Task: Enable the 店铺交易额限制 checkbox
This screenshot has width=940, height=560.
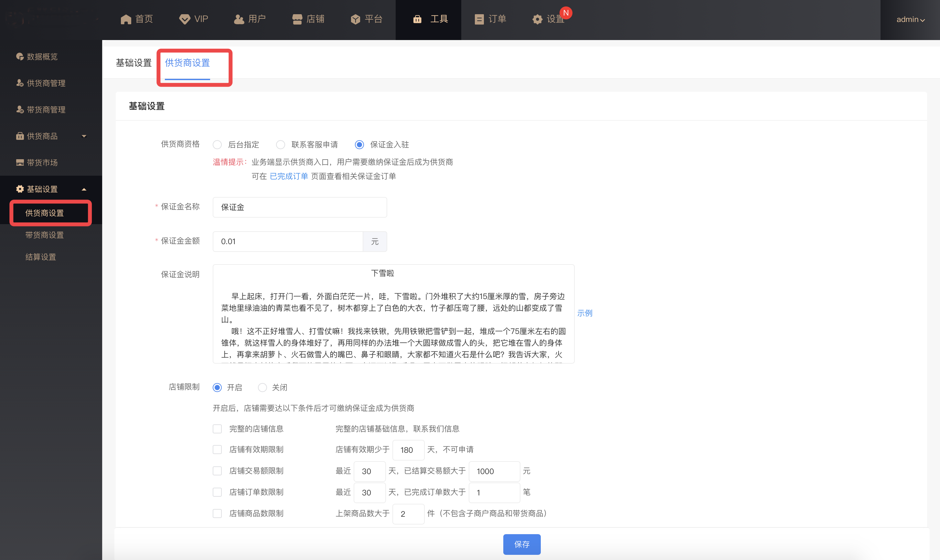Action: point(217,471)
